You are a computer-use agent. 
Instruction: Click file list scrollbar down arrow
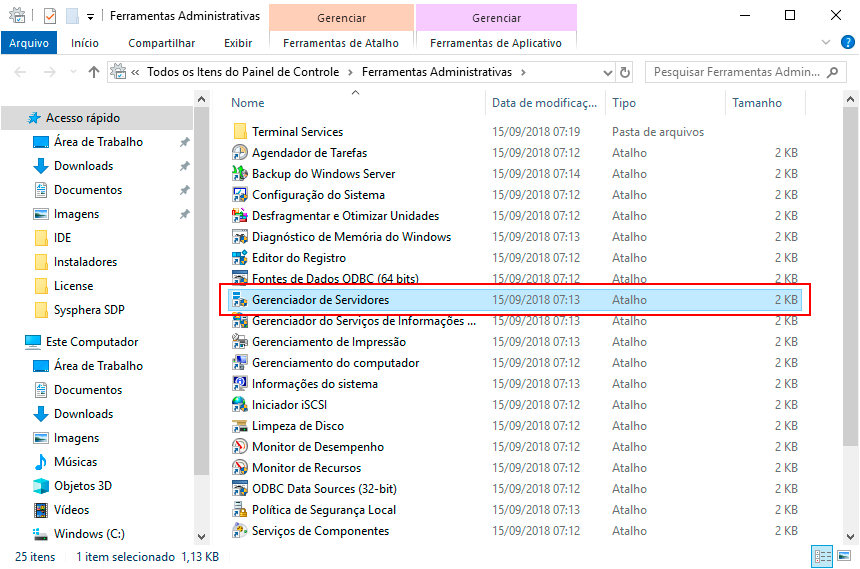850,537
